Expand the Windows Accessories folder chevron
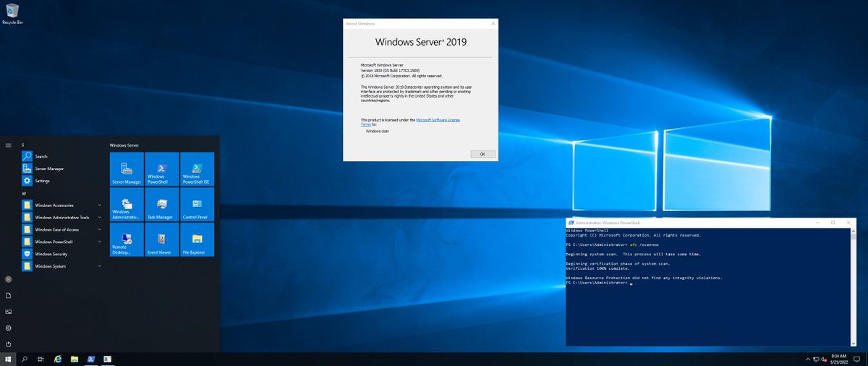The image size is (868, 366). coord(99,205)
